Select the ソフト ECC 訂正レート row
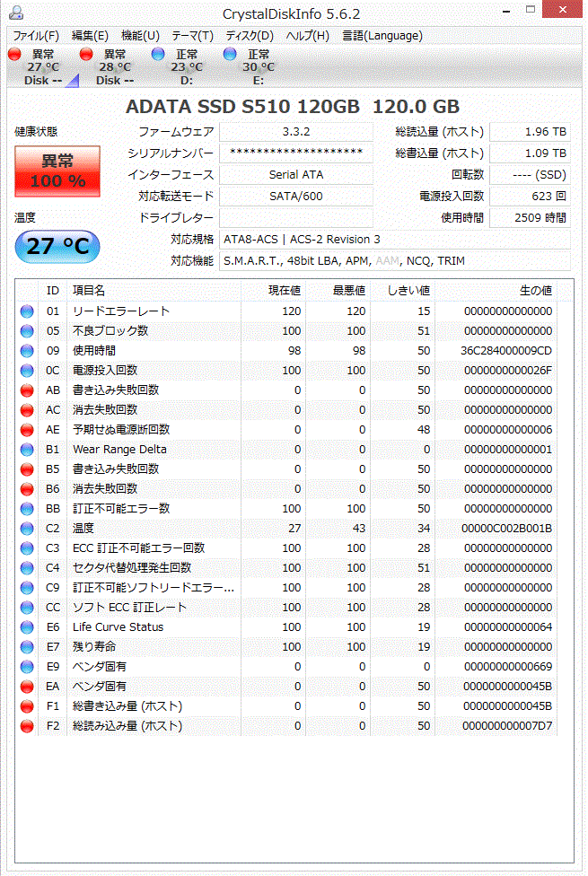Screen dimensions: 588x876 286,608
